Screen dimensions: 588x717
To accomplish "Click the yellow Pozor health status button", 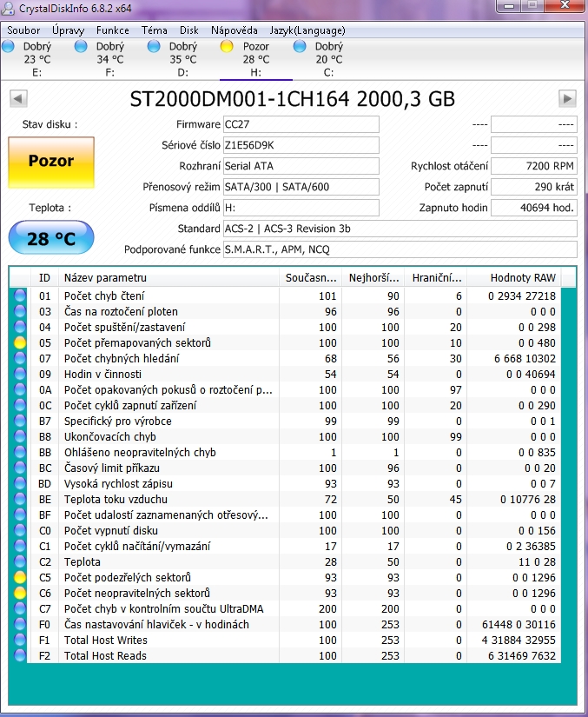I will tap(51, 163).
